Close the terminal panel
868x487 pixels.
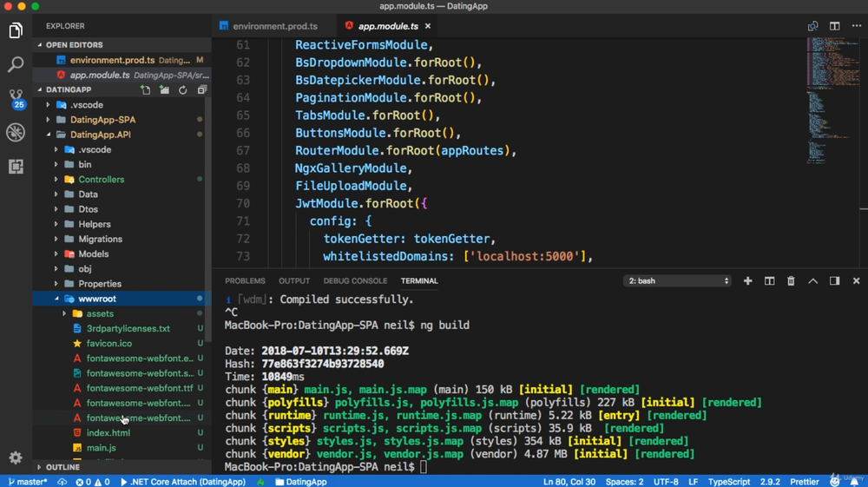tap(857, 281)
